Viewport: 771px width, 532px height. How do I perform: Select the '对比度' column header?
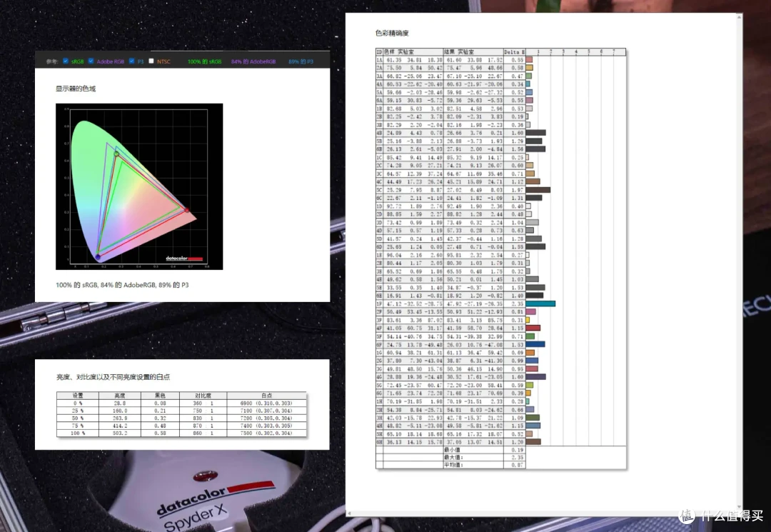click(x=203, y=396)
